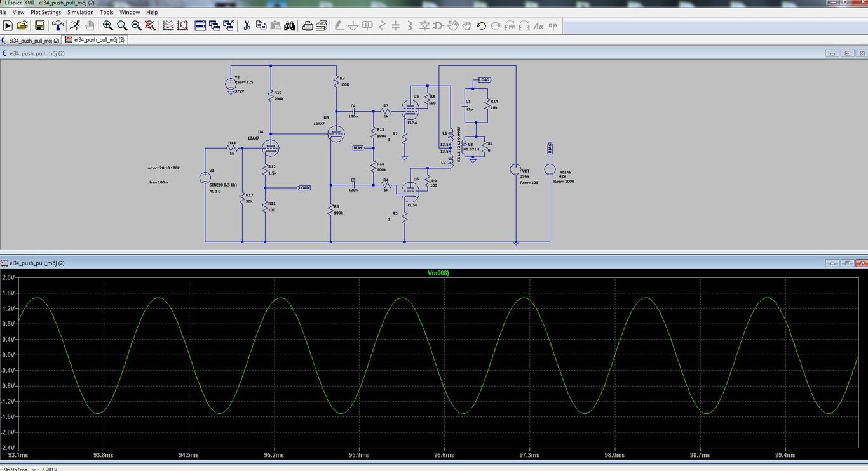
Task: Open the View menu
Action: (x=18, y=12)
